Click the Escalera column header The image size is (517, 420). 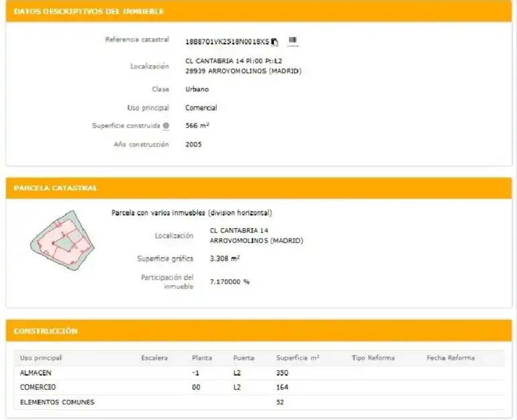[154, 358]
